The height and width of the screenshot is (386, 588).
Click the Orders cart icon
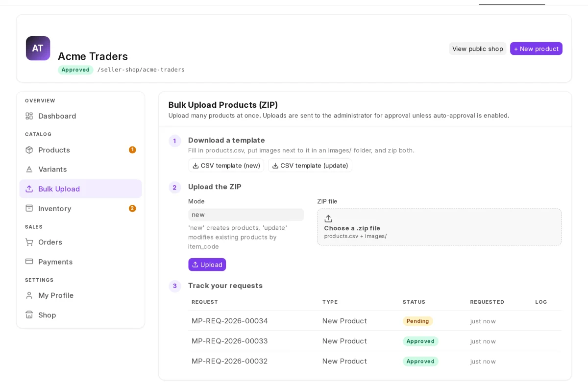click(x=29, y=242)
